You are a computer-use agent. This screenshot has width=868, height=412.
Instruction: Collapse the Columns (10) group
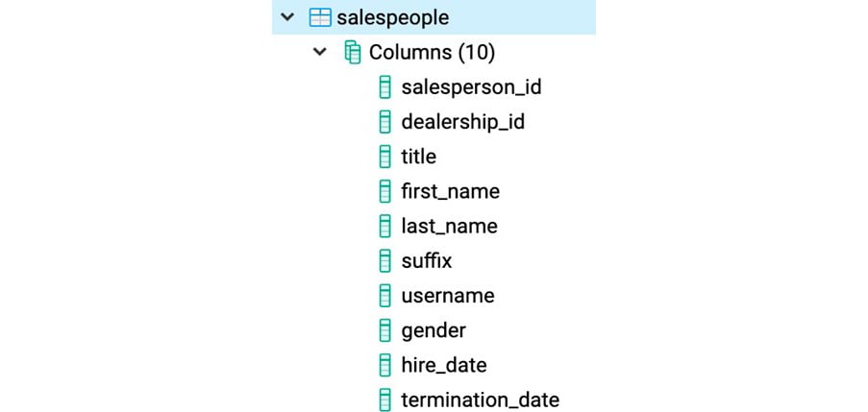(x=319, y=52)
